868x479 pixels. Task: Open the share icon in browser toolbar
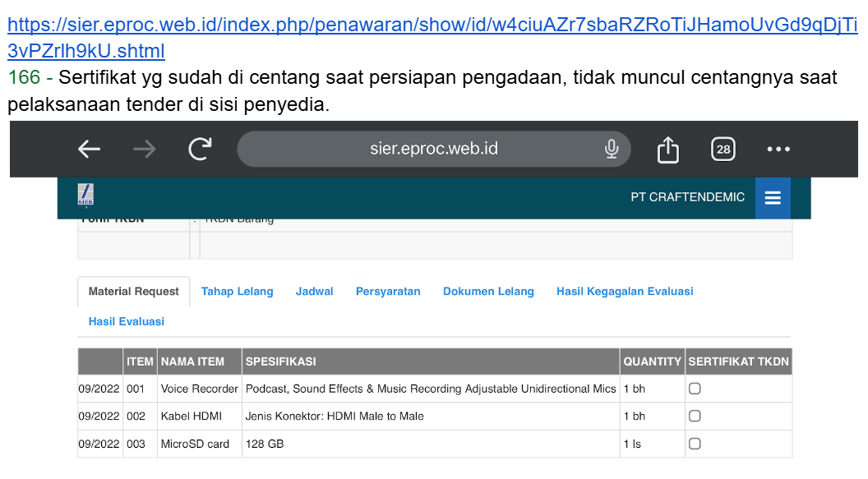click(x=668, y=150)
